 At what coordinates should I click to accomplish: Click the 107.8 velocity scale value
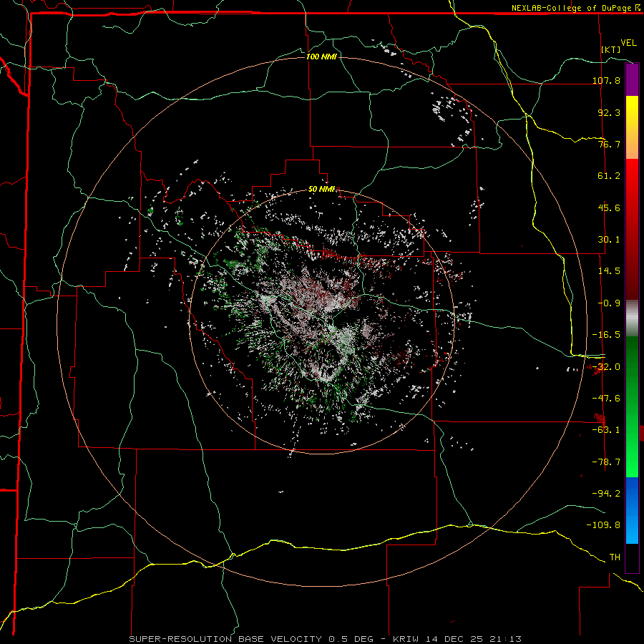tap(606, 80)
